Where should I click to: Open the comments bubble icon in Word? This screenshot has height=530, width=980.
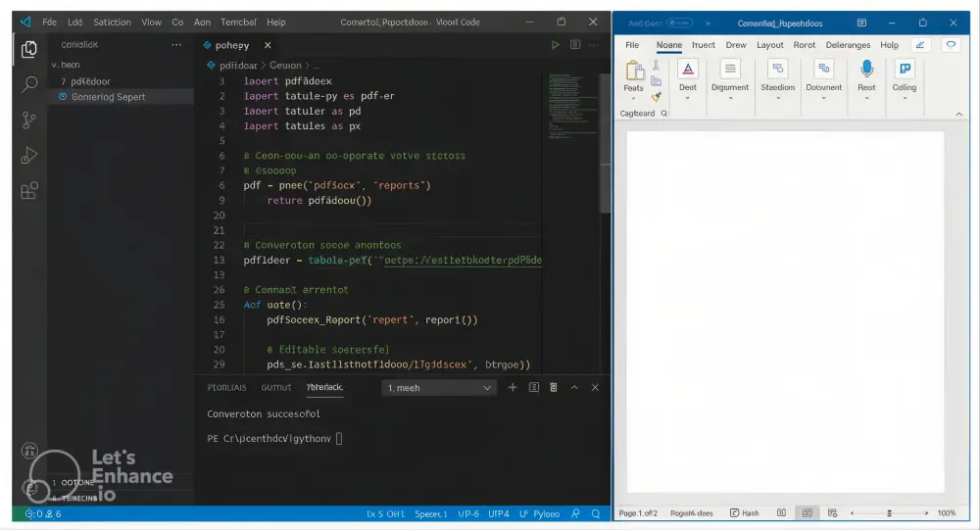951,45
